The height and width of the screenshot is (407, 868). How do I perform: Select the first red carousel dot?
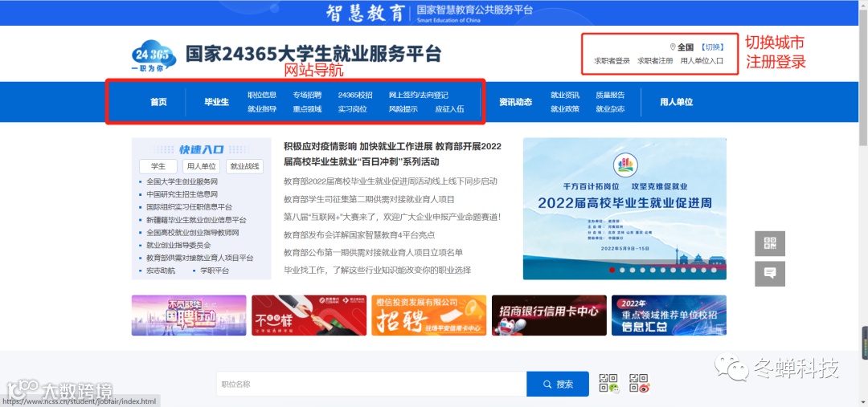[x=612, y=270]
